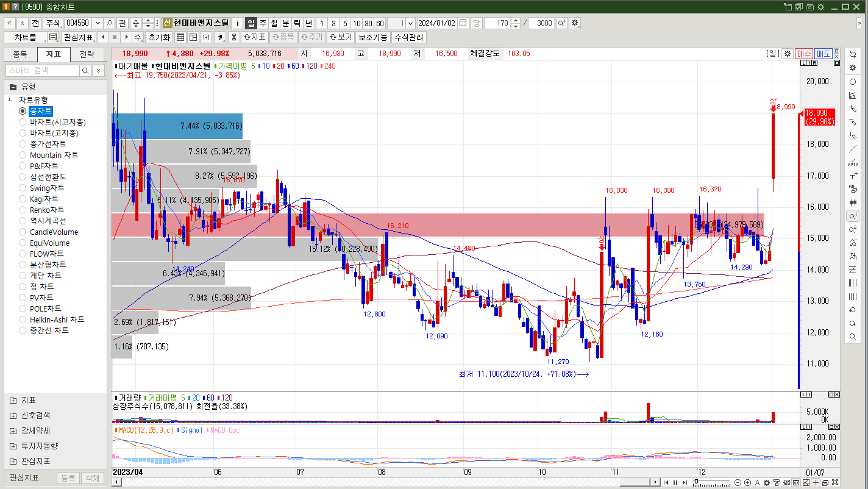Click the gear icon in right toolbar
The height and width of the screenshot is (489, 868).
click(853, 68)
